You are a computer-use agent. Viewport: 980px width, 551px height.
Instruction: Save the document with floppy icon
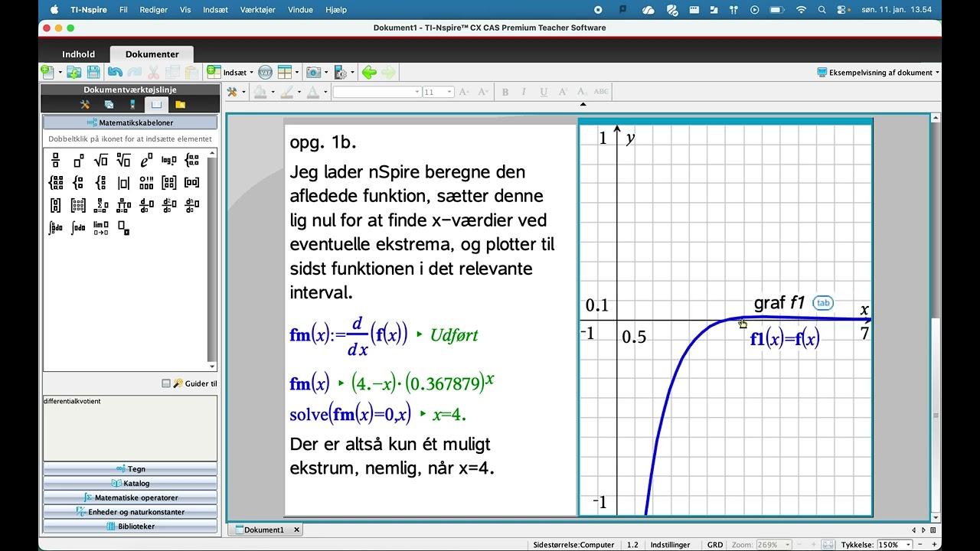click(93, 72)
